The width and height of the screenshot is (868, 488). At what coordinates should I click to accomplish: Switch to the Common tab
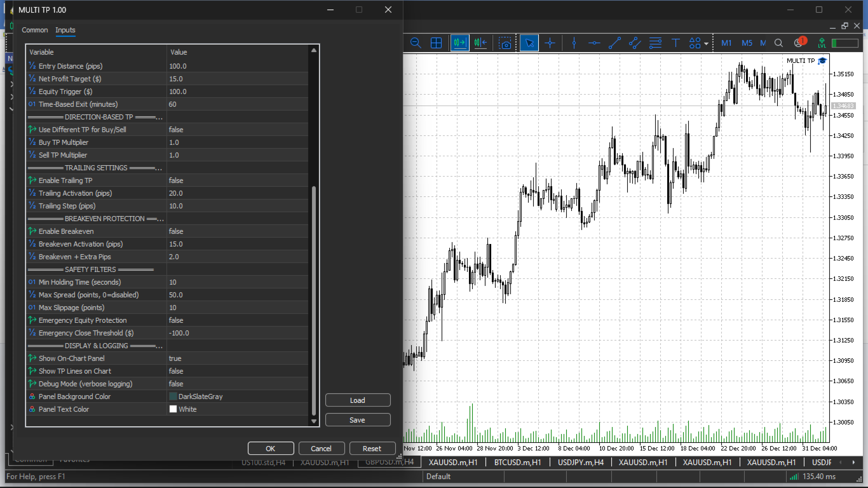35,30
